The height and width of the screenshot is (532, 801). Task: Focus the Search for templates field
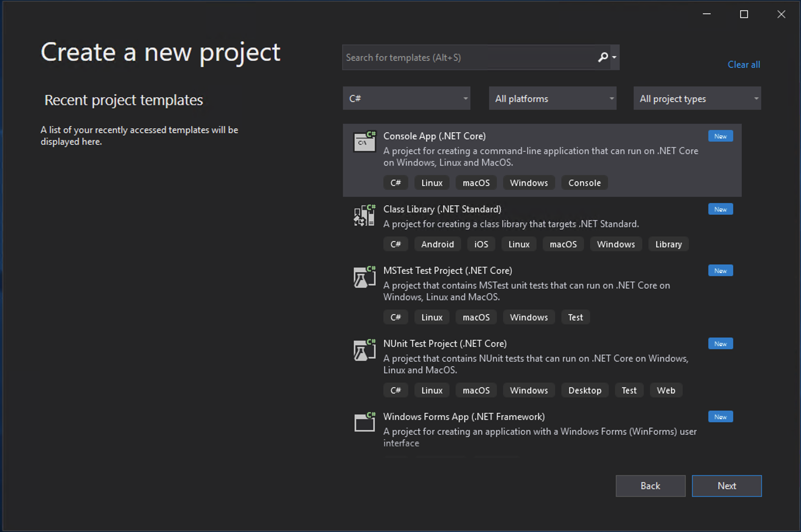point(467,58)
